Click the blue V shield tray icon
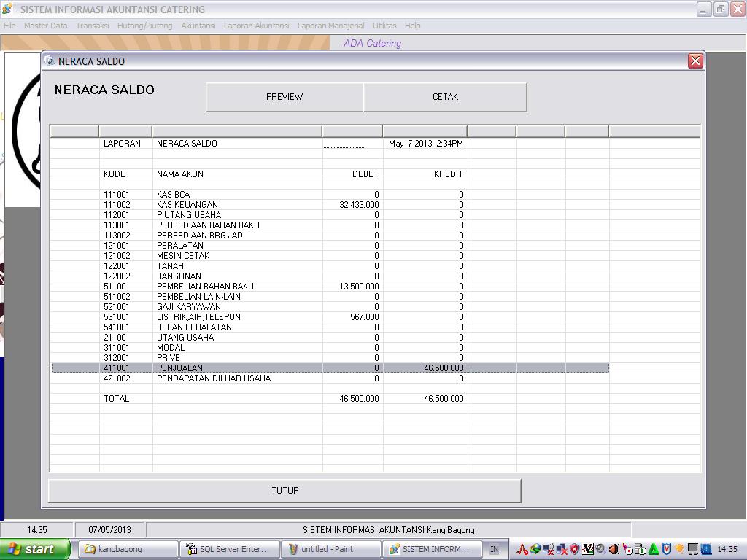This screenshot has height=560, width=747. (x=667, y=549)
